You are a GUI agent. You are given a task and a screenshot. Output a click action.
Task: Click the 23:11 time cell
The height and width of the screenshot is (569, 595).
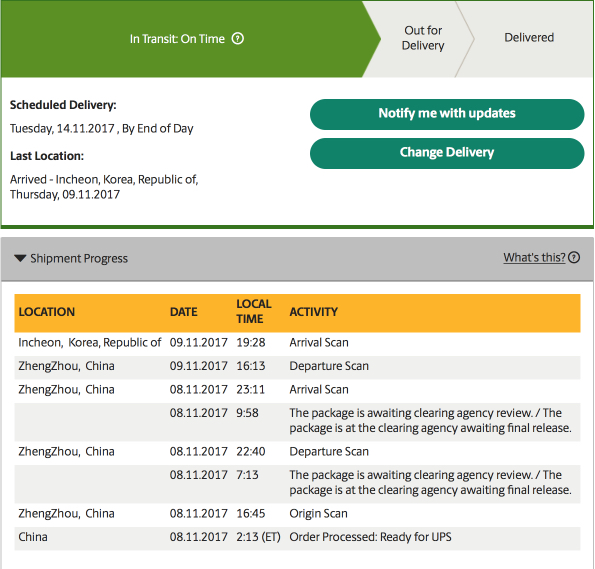(x=250, y=389)
